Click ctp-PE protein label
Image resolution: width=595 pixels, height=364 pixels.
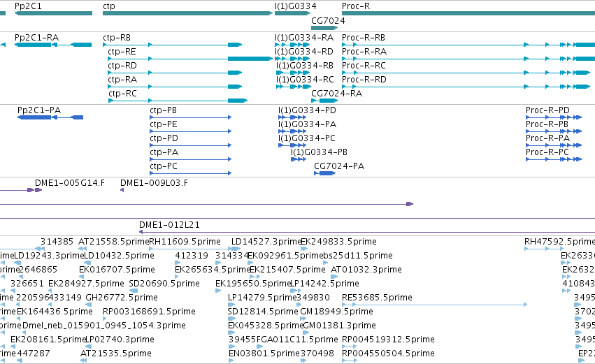click(x=163, y=124)
